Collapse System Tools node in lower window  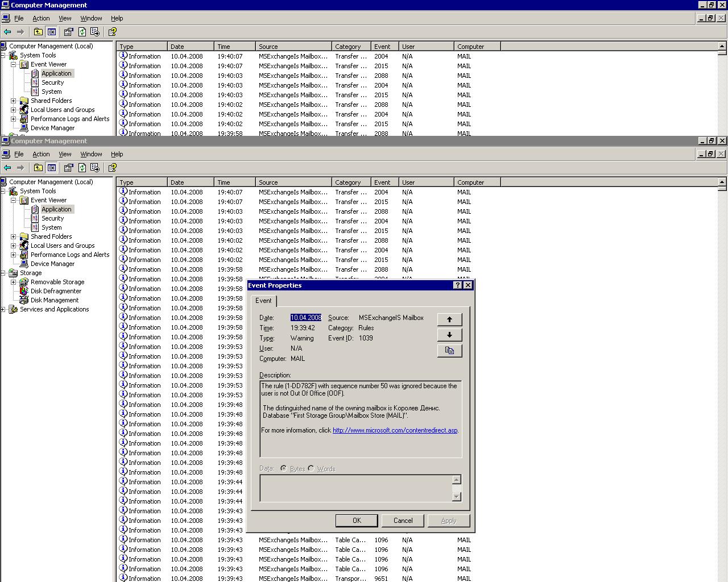[x=3, y=191]
